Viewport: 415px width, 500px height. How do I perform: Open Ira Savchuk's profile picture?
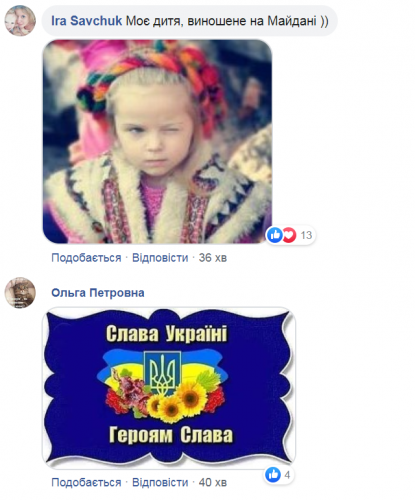coord(20,21)
